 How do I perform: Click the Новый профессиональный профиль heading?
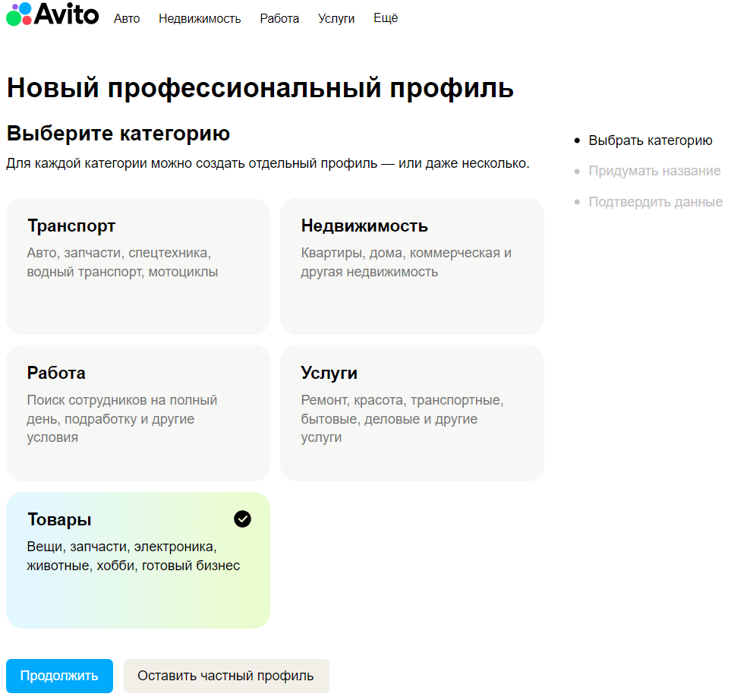coord(260,87)
